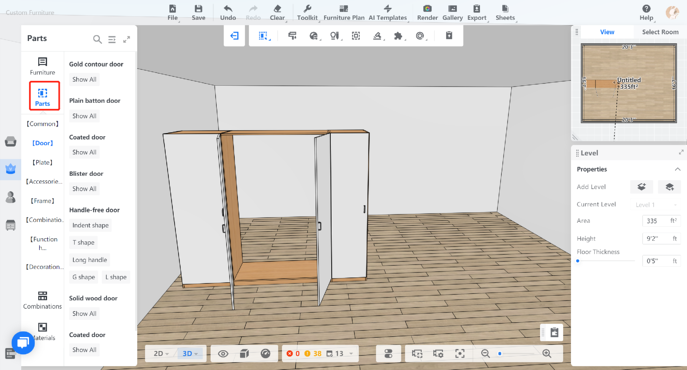Image resolution: width=687 pixels, height=370 pixels.
Task: Switch the 3D cube display mode
Action: [244, 353]
